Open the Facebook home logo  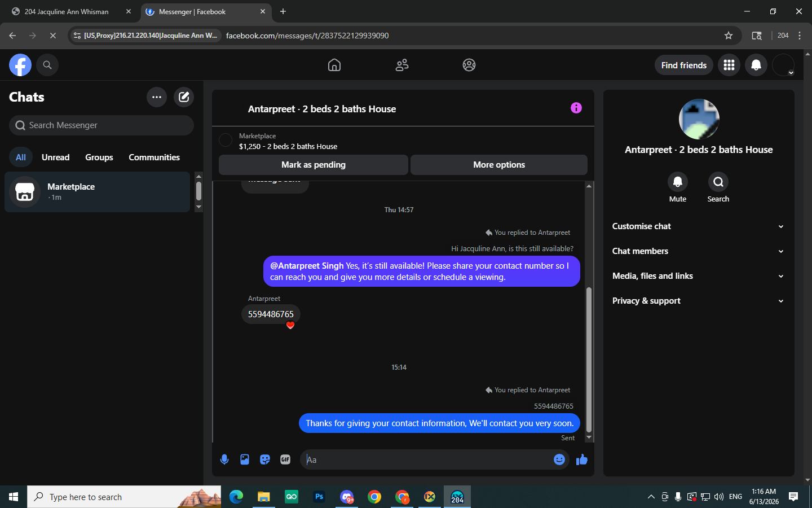point(20,65)
